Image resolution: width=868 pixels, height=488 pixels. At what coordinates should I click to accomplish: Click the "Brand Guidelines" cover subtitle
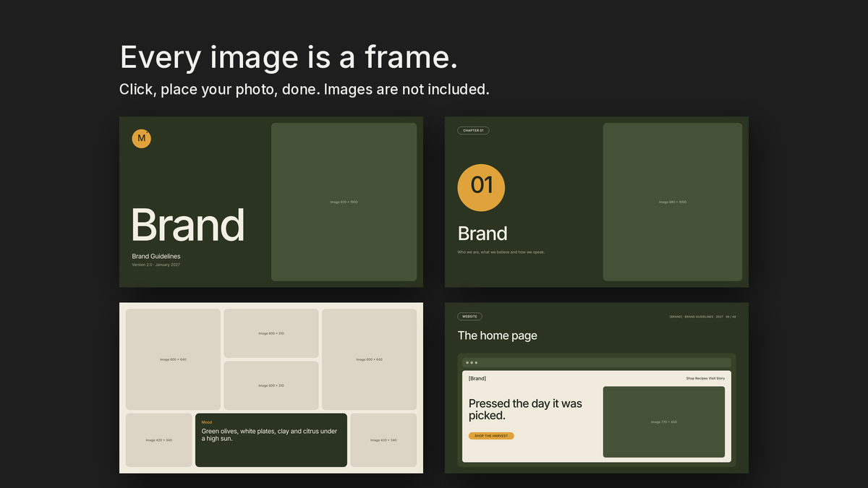[156, 256]
